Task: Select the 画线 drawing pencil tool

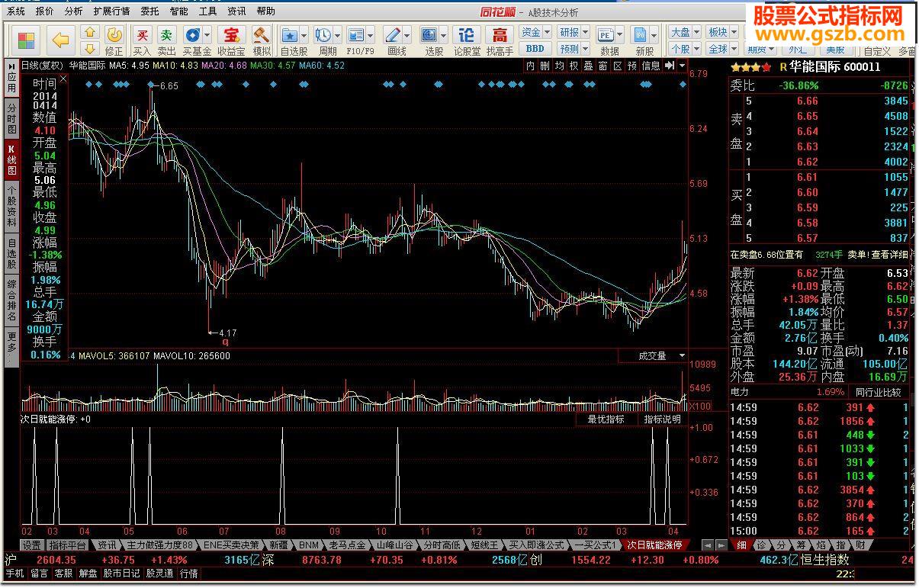Action: point(393,36)
